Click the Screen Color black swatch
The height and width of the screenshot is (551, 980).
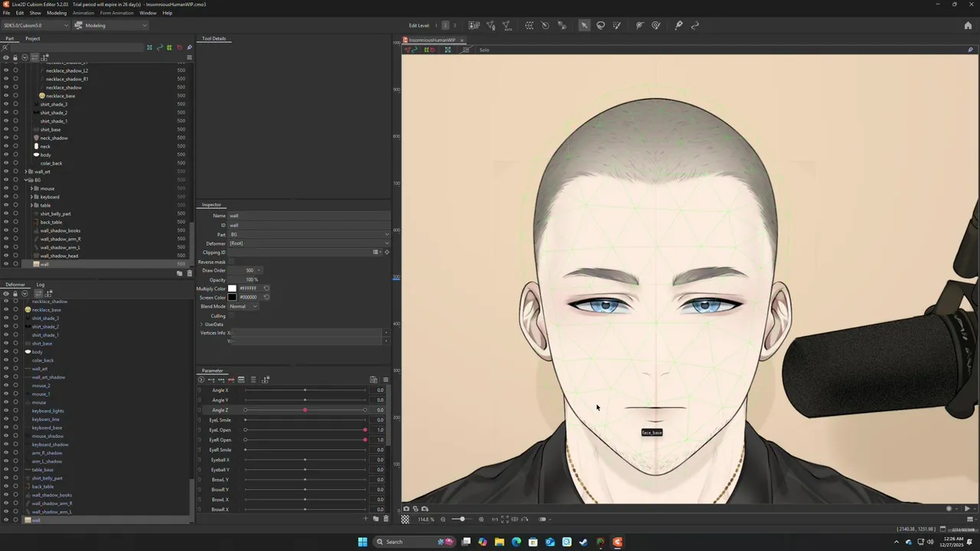232,297
